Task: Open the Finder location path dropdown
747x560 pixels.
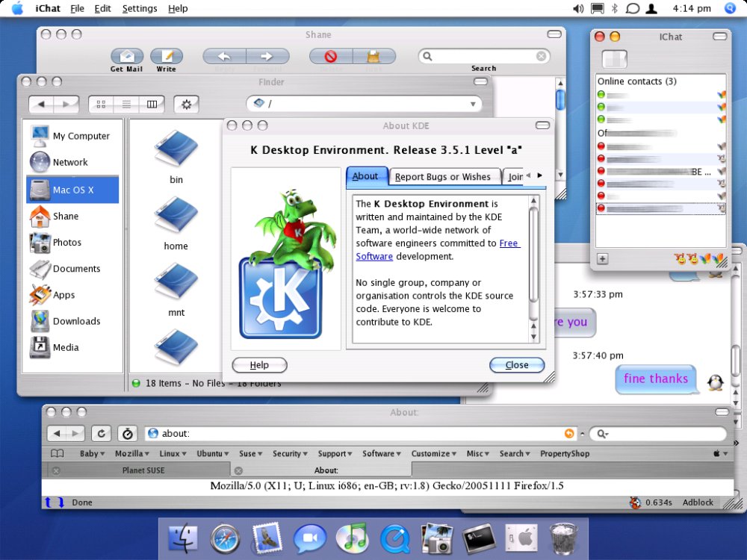Action: 473,104
